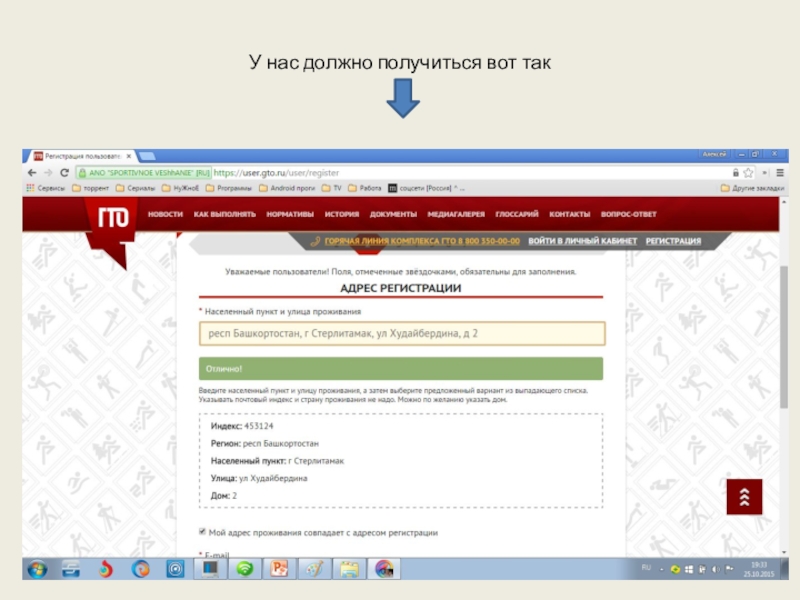
Task: Open the КАК ВЫПОЛНЯТЬ menu item
Action: [x=224, y=214]
